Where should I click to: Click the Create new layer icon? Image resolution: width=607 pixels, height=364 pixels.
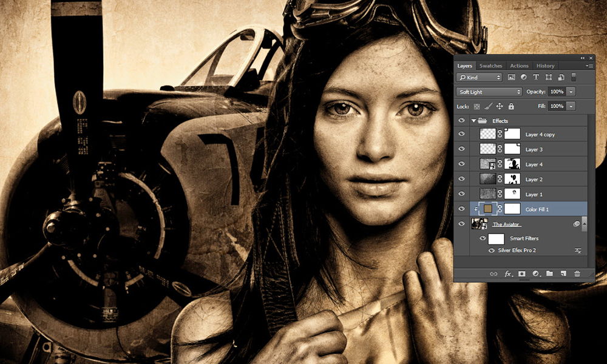tap(563, 274)
